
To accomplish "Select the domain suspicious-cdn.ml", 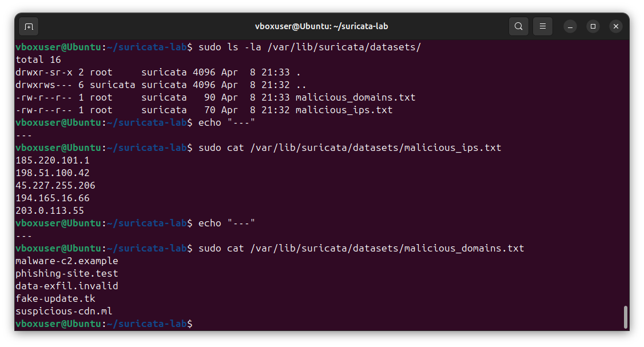I will click(x=63, y=310).
